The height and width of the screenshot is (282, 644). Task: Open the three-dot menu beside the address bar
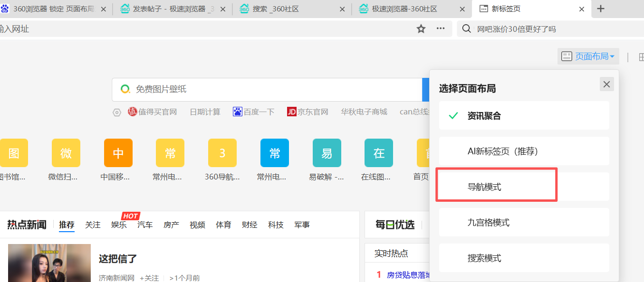441,29
